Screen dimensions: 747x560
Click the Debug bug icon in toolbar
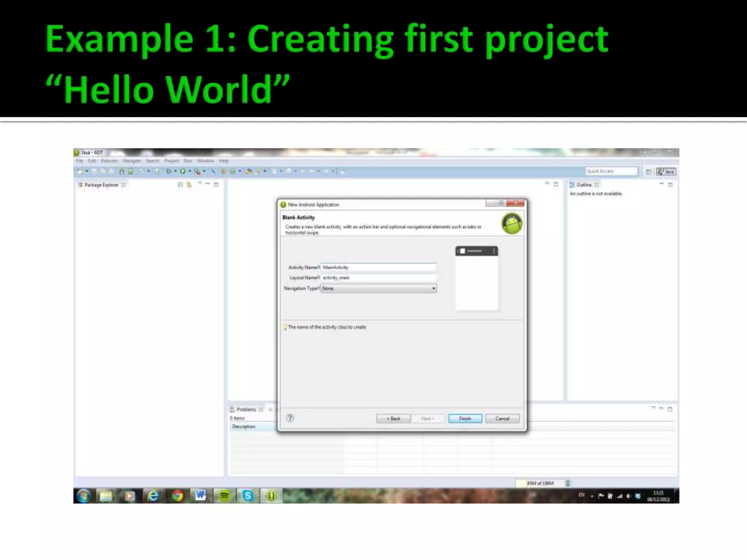click(168, 171)
